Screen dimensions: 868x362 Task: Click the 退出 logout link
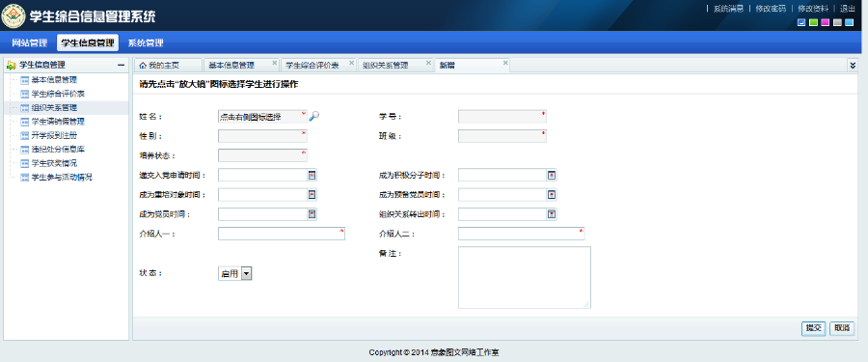(x=848, y=9)
